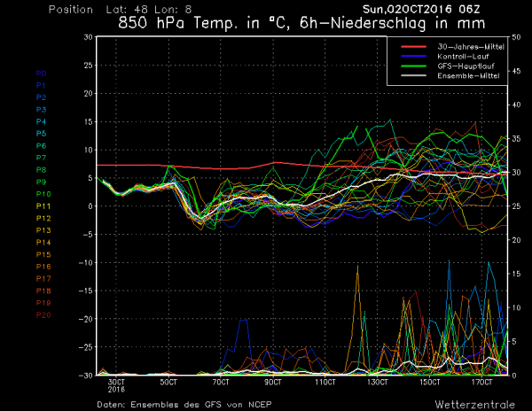Click the 13OCT date tick label
Viewport: 532px width, 411px height.
378,382
